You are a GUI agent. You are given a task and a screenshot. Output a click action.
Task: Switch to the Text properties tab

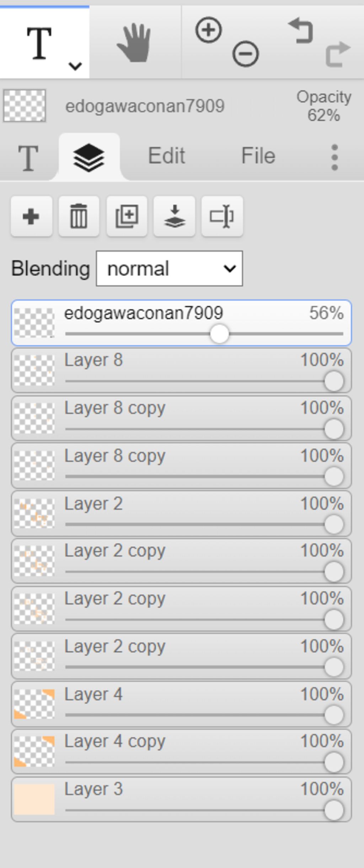(28, 158)
